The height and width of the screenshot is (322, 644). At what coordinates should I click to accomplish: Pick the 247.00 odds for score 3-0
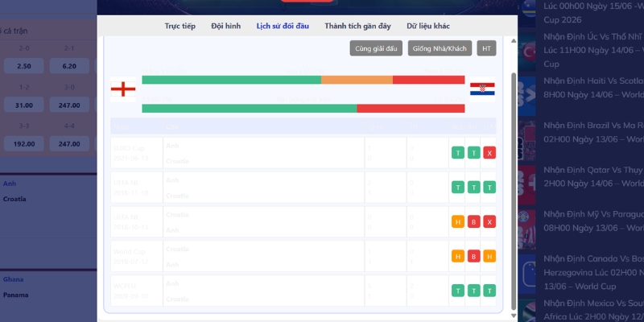coord(69,105)
